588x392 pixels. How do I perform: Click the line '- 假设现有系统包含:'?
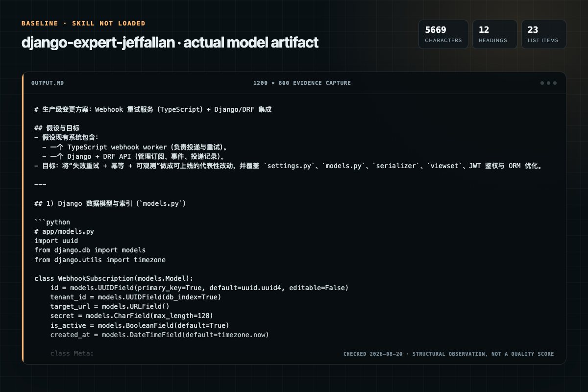tap(67, 137)
